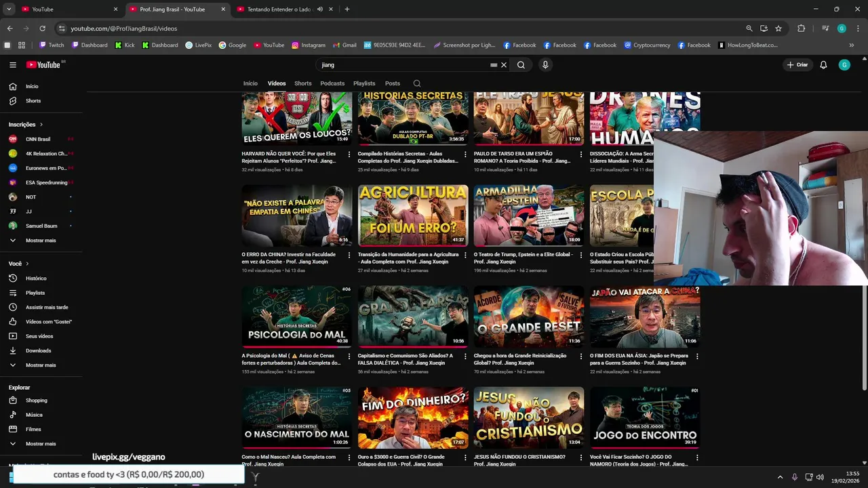The height and width of the screenshot is (488, 868).
Task: Click the YouTube logo in header
Action: [x=43, y=65]
